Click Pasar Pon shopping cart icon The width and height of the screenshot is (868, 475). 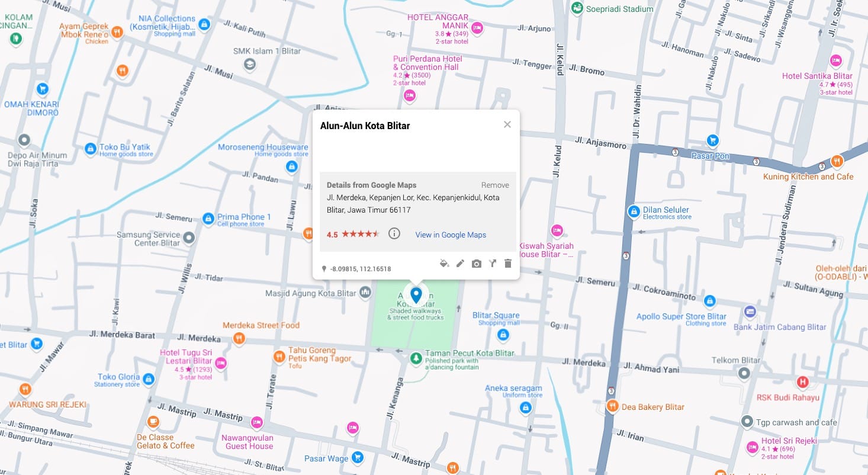coord(713,141)
